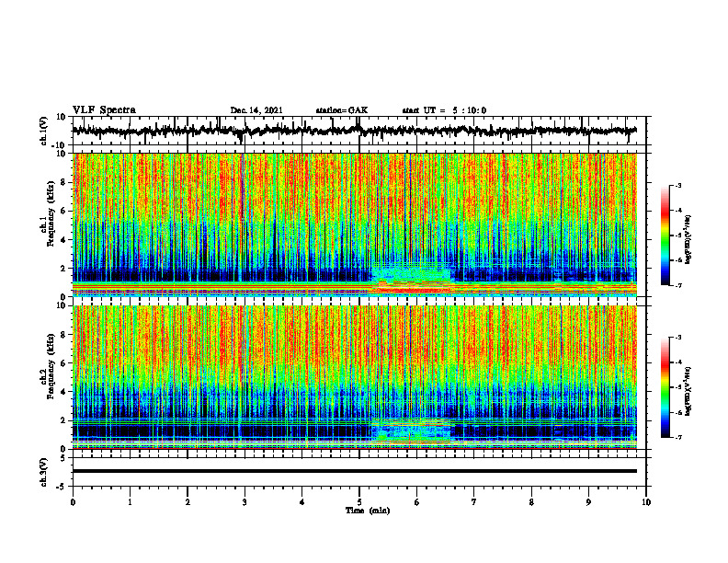This screenshot has width=728, height=563.
Task: Click the 'Time (min)' axis label
Action: (368, 511)
